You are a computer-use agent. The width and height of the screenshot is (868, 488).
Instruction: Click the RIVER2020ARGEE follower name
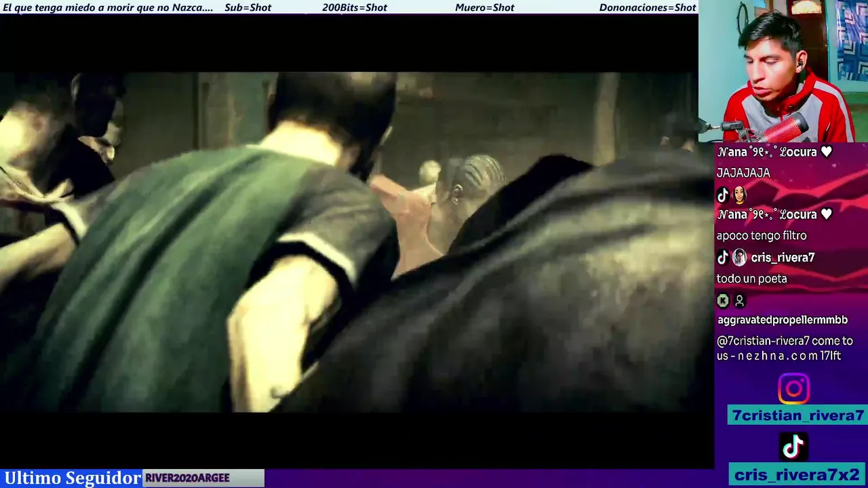(x=187, y=478)
